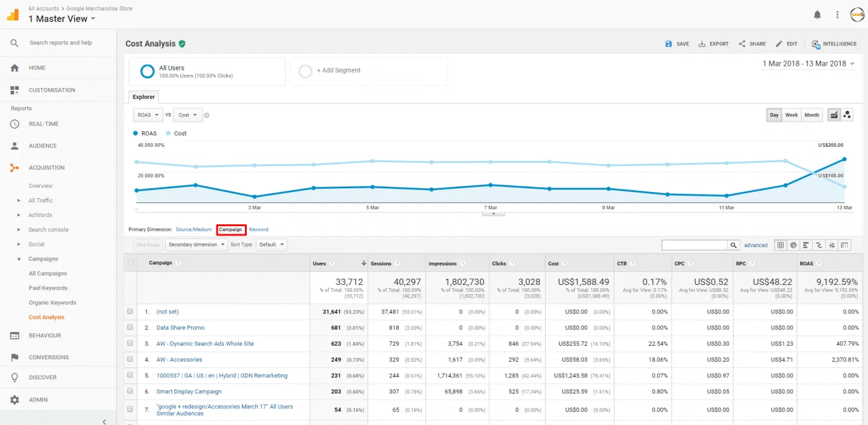Screen dimensions: 868x425
Task: Collapse the left sidebar
Action: pos(105,421)
